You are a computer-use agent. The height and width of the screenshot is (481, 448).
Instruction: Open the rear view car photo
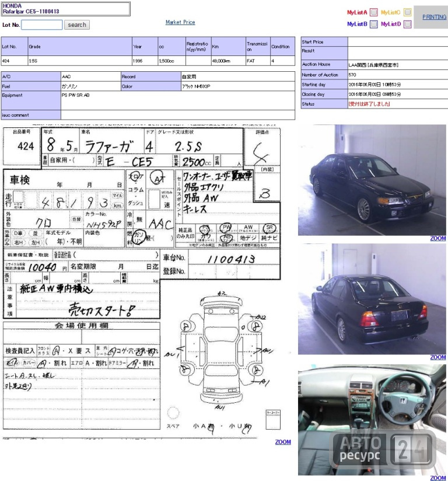[x=372, y=299]
